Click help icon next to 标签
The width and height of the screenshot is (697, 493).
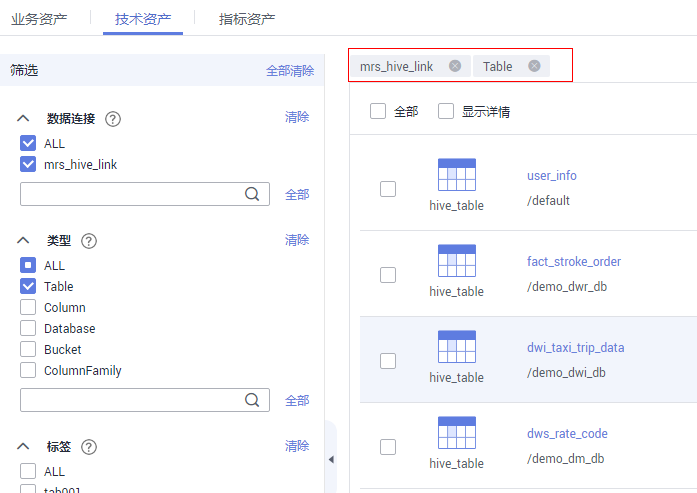(89, 447)
